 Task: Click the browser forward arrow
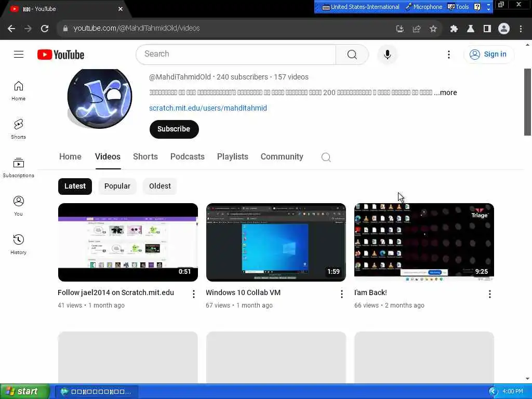coord(28,29)
